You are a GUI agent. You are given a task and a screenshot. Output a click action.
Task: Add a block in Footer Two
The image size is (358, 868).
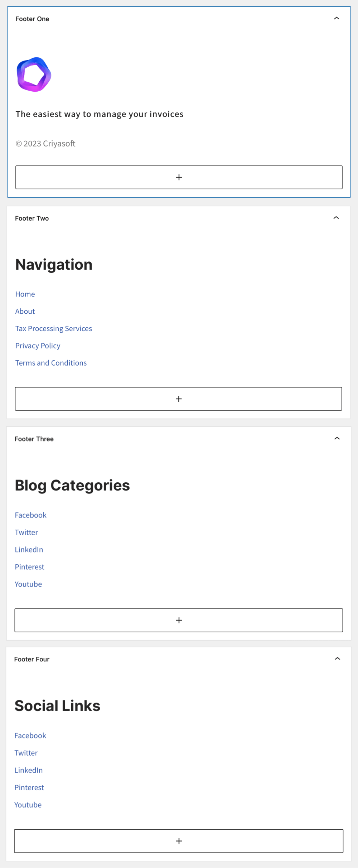[179, 399]
